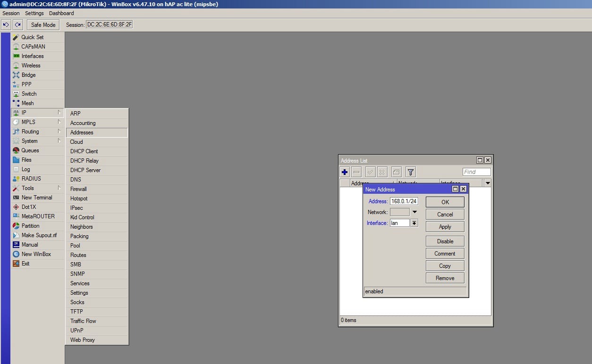Open the Bridge sidebar item
The height and width of the screenshot is (364, 592).
click(x=28, y=75)
